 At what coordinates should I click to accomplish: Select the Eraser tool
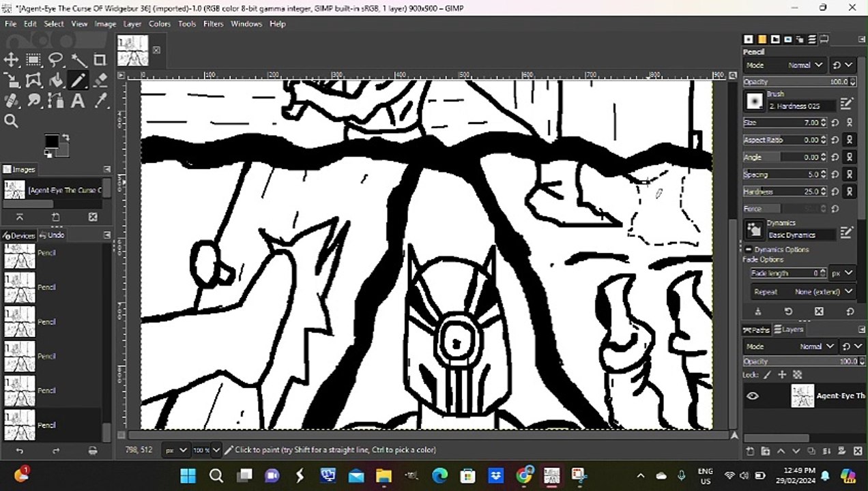click(100, 80)
